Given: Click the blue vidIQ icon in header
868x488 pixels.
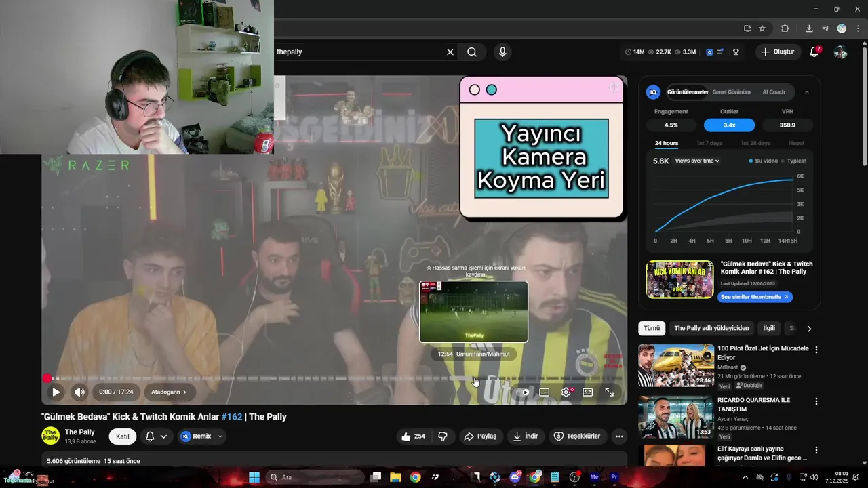Looking at the screenshot, I should pyautogui.click(x=709, y=52).
